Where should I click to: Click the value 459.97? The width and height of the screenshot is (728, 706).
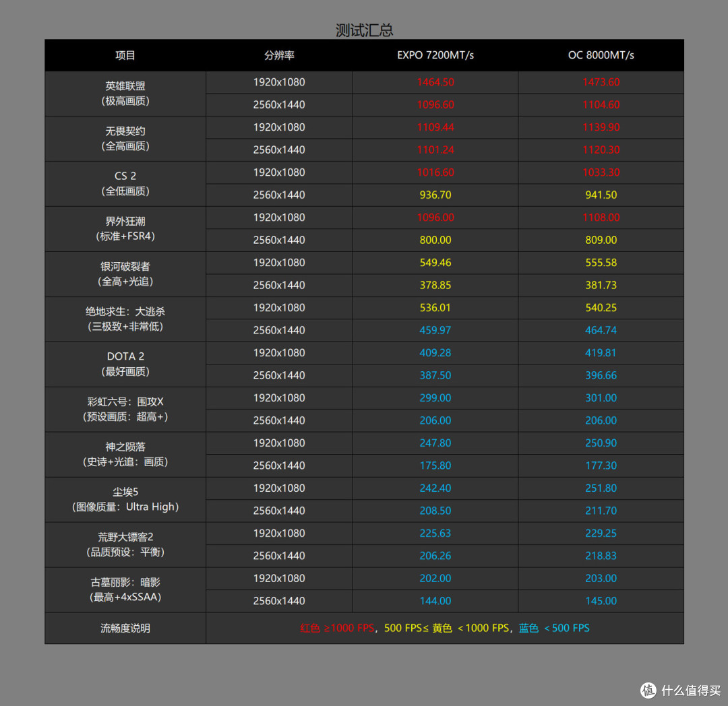435,330
